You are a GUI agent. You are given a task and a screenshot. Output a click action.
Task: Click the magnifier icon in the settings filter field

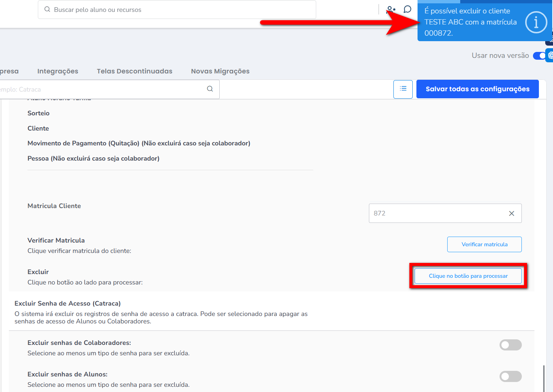click(x=210, y=89)
